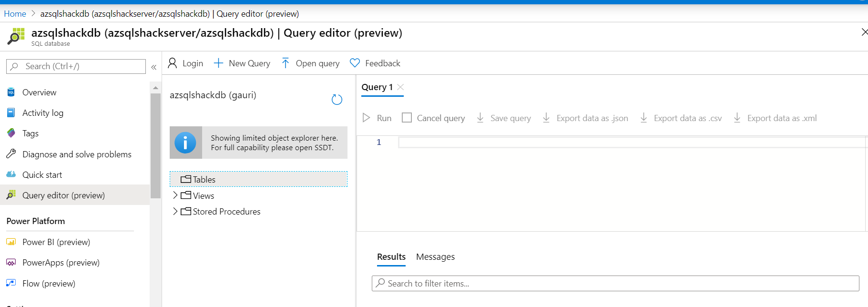Expand the Stored Procedures folder
Image resolution: width=868 pixels, height=307 pixels.
(175, 211)
